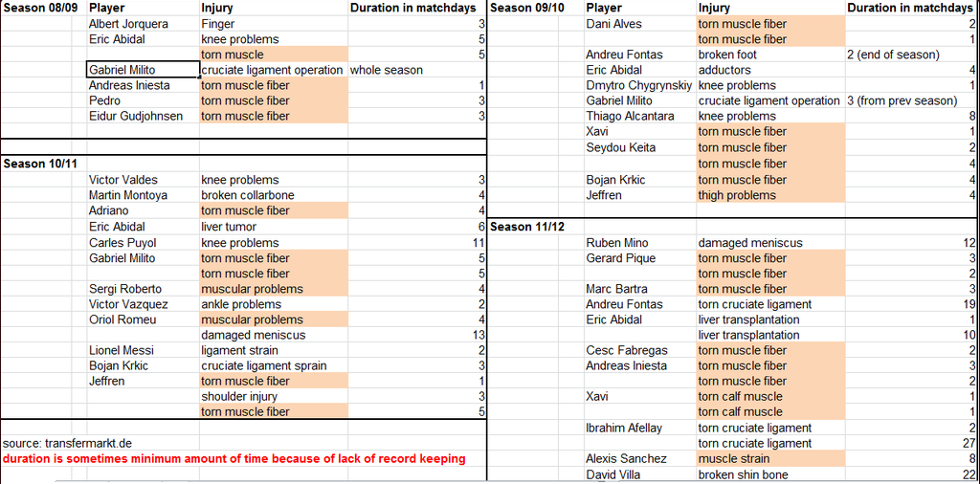Click the Albert Jorquera player cell

pyautogui.click(x=143, y=24)
